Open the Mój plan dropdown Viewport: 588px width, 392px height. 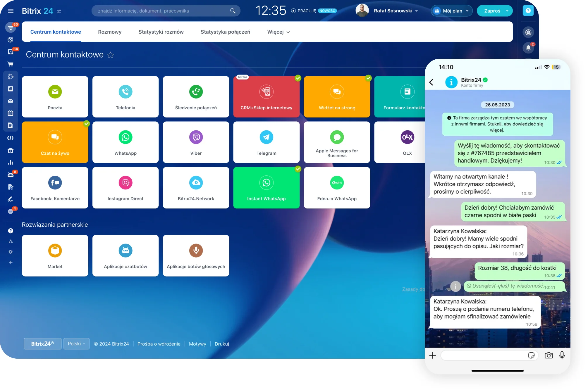pyautogui.click(x=451, y=11)
